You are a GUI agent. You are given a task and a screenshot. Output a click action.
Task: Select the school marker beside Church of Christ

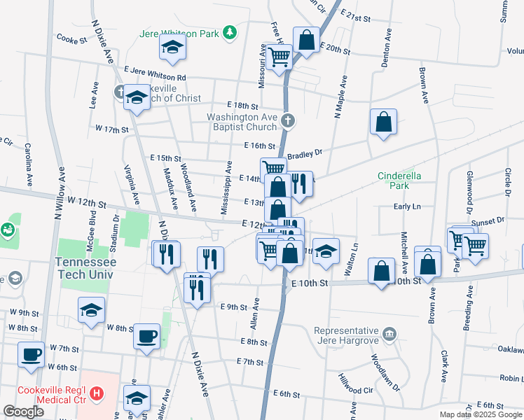pyautogui.click(x=137, y=99)
